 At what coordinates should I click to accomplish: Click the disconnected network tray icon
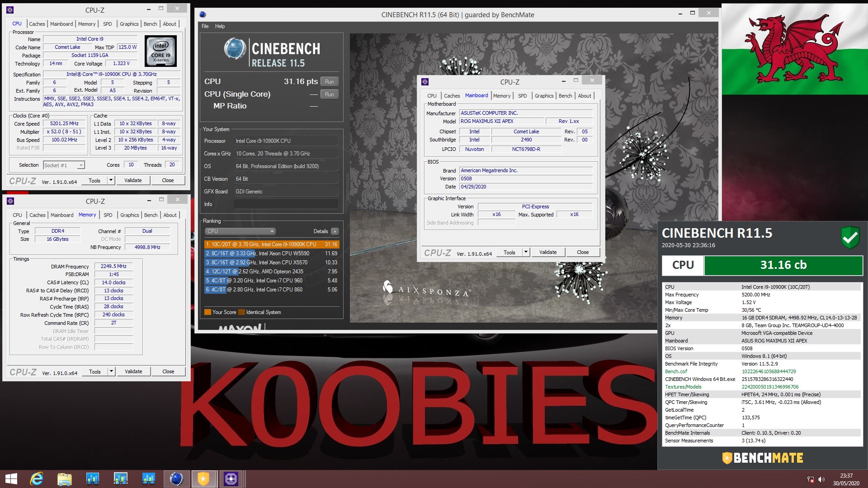coord(810,479)
